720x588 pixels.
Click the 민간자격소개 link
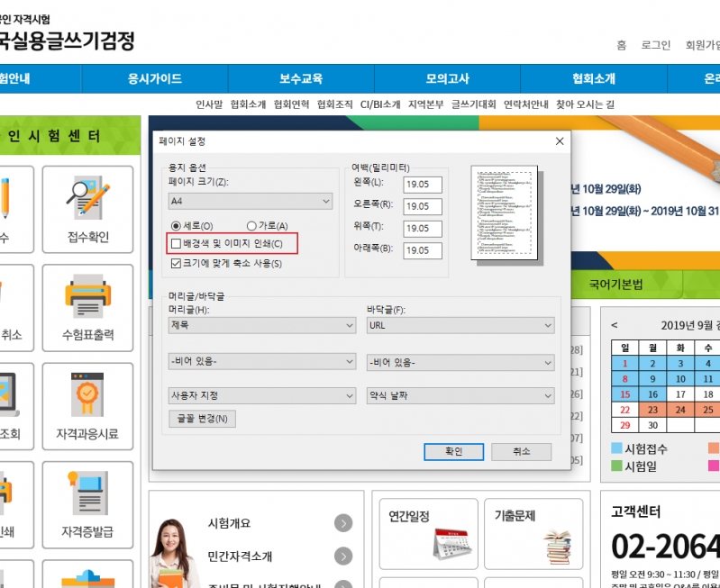(240, 556)
